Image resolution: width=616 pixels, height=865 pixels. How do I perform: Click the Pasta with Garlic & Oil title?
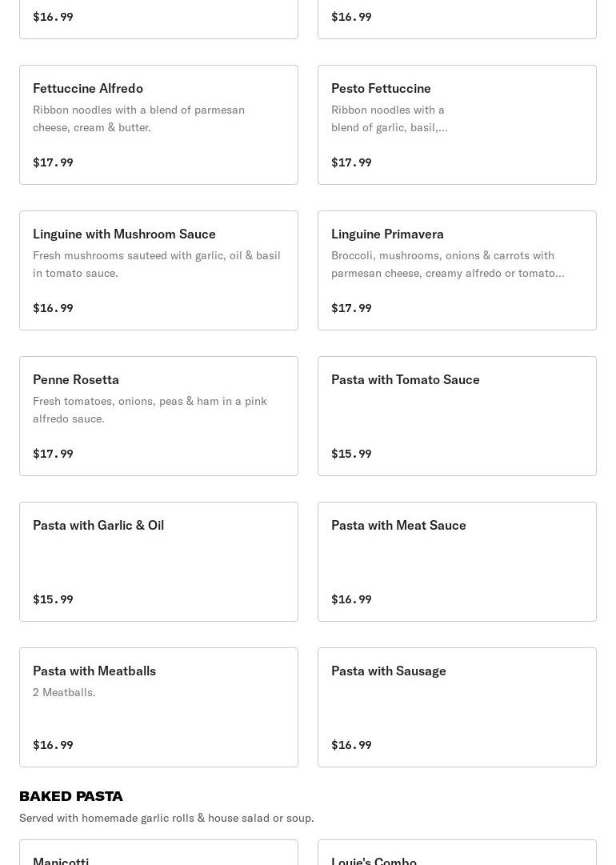click(x=98, y=525)
